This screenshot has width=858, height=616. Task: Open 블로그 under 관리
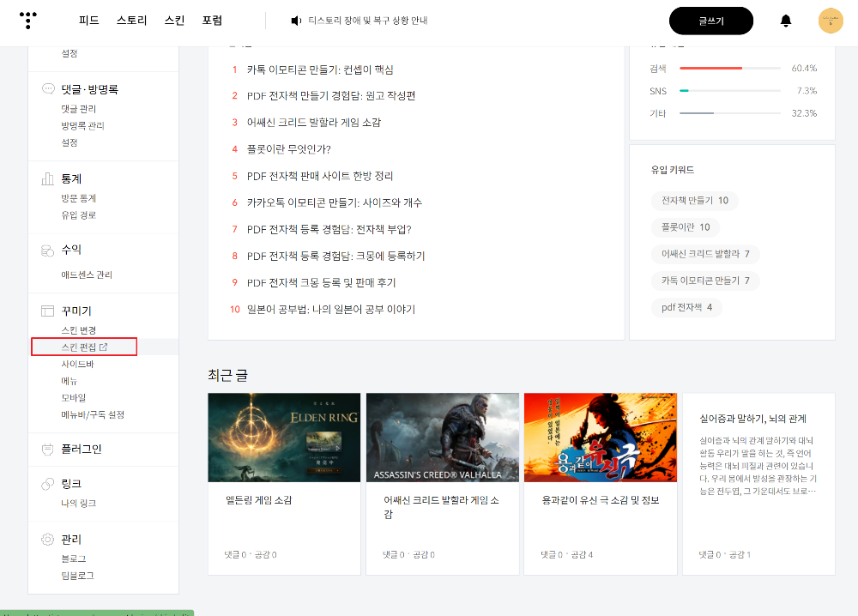click(x=73, y=559)
